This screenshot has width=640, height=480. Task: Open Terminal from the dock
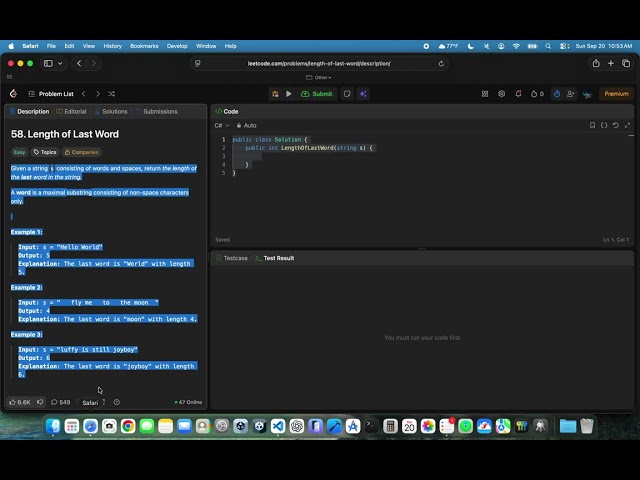pos(371,426)
